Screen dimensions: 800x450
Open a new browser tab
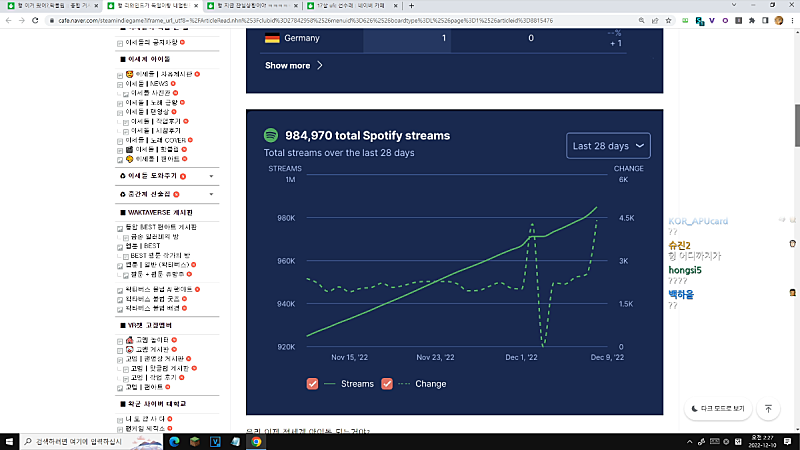412,6
